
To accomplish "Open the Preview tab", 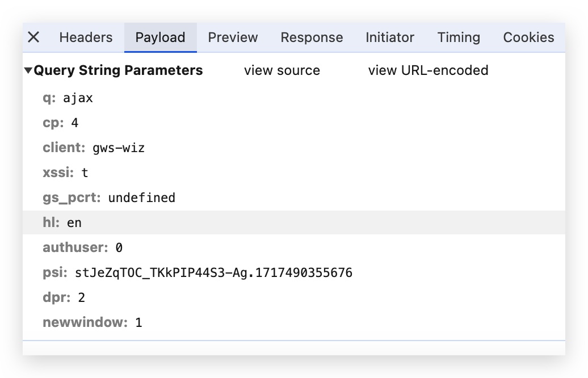I will (x=233, y=37).
